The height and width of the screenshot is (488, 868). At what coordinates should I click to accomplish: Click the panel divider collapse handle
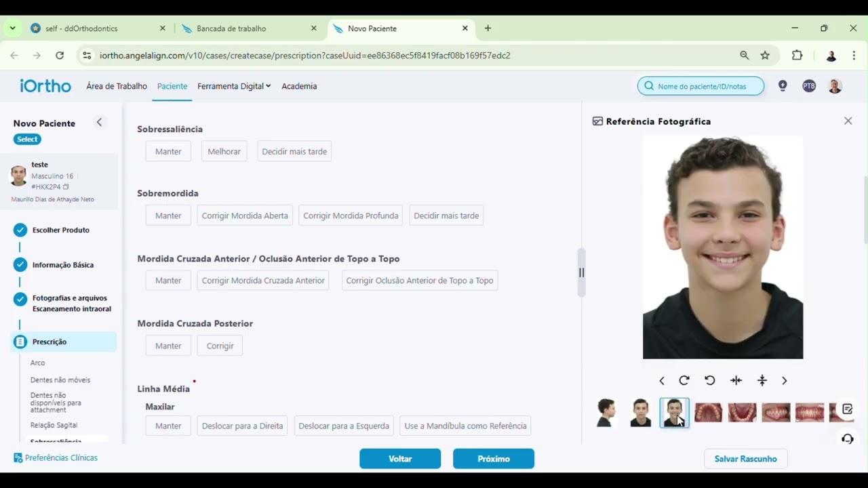(581, 272)
